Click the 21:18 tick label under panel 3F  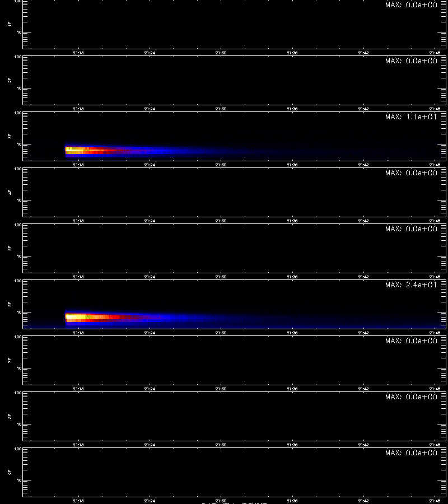click(78, 165)
